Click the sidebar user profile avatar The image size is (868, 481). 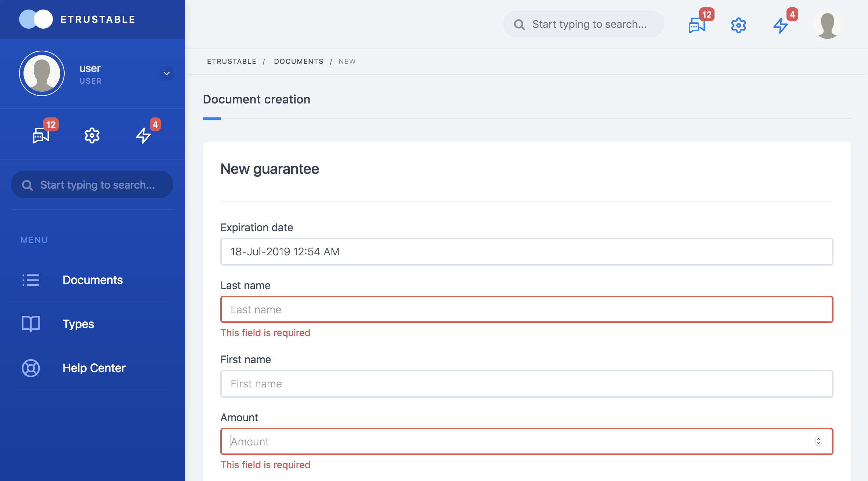(42, 73)
